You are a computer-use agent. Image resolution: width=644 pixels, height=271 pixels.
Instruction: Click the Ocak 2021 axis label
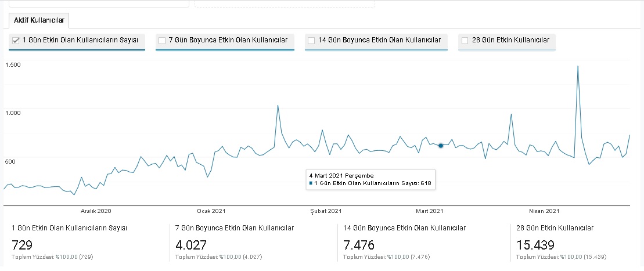211,211
